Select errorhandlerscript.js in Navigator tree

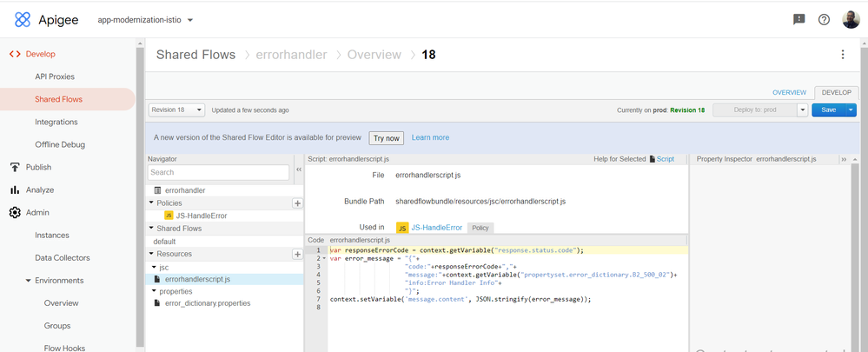pos(197,280)
